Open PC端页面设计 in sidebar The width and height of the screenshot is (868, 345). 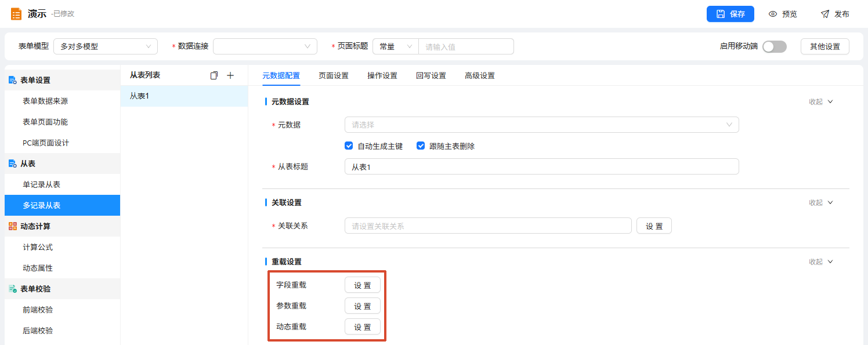tap(62, 143)
